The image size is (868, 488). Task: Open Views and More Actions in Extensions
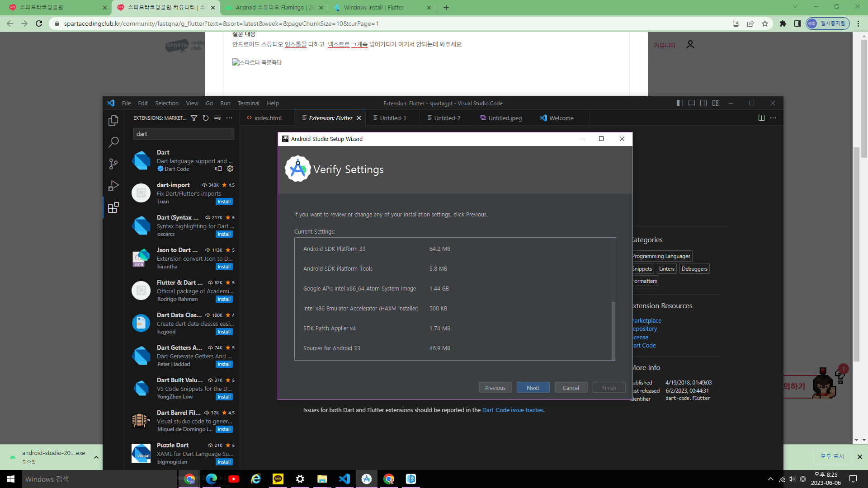pos(229,118)
